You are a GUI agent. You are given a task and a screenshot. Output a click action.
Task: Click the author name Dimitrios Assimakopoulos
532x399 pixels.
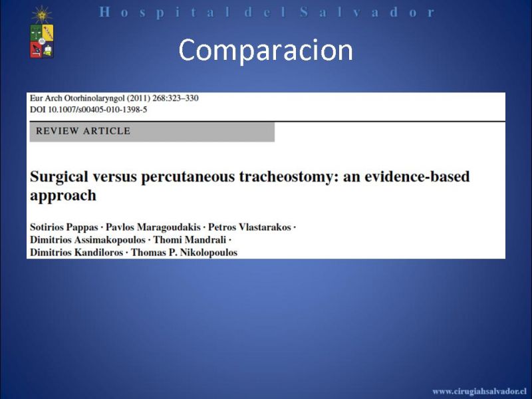click(88, 240)
